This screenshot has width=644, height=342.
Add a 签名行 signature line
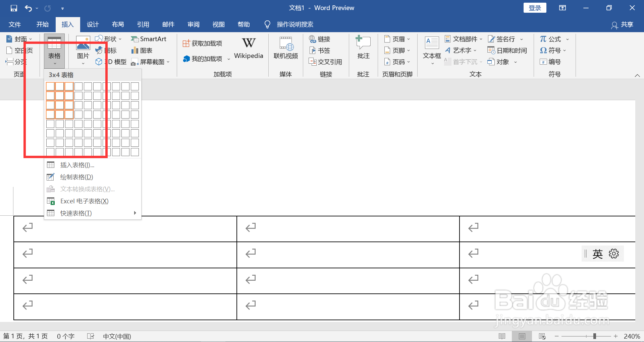pos(505,39)
